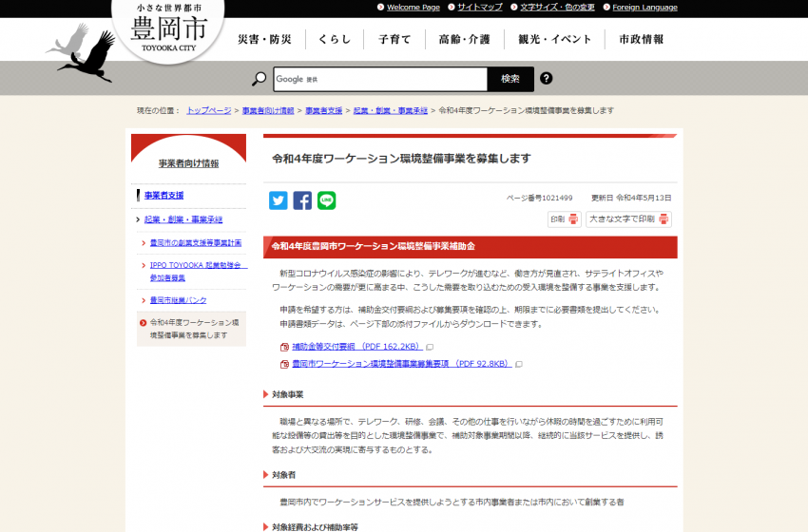Viewport: 808px width, 532px height.
Task: Open the 災害・防災 menu
Action: (264, 40)
